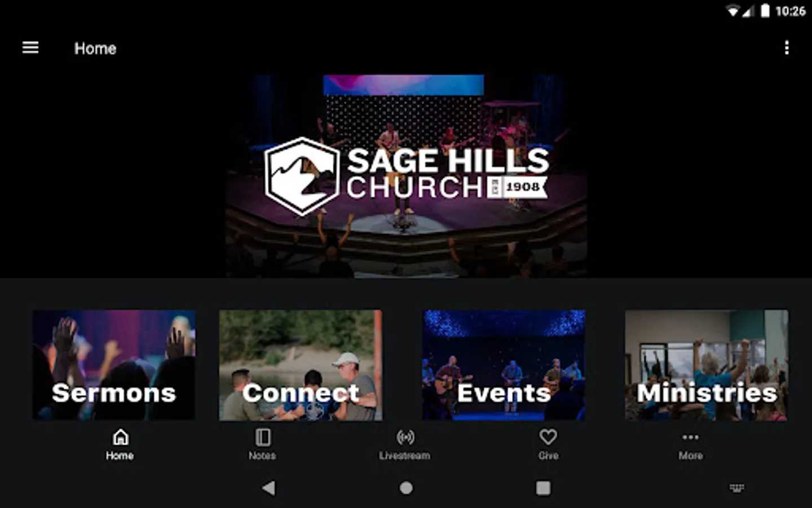Open the three-dot overflow menu
The height and width of the screenshot is (508, 812).
coord(787,48)
